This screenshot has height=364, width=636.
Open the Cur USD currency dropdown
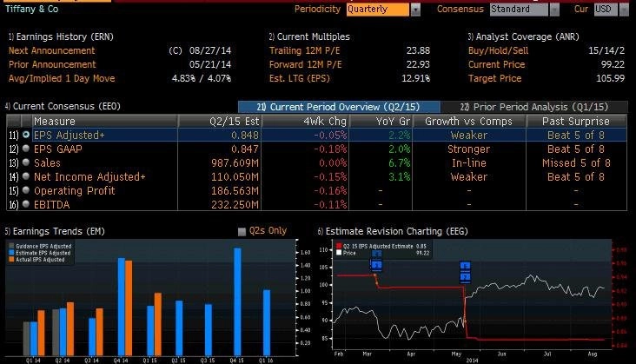pos(624,10)
